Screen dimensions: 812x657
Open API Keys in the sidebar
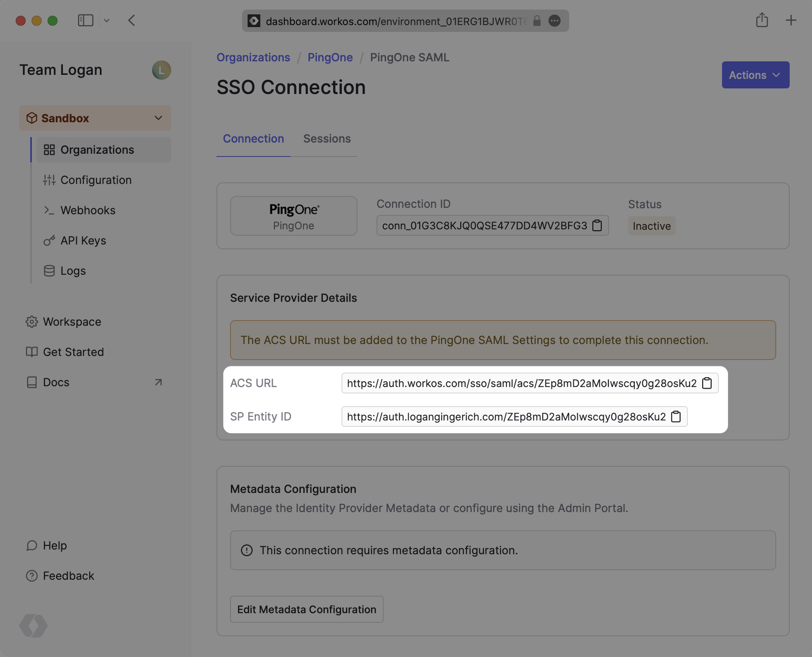tap(83, 240)
